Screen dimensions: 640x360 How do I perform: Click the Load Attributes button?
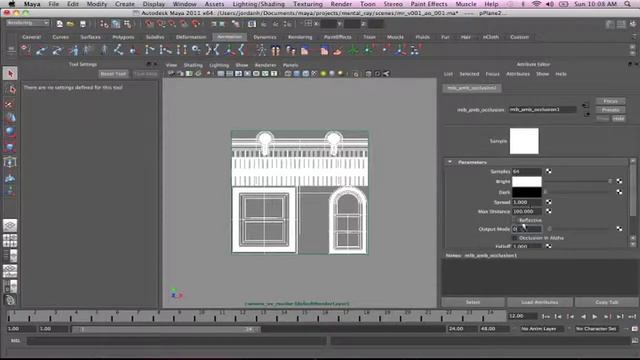pos(540,302)
